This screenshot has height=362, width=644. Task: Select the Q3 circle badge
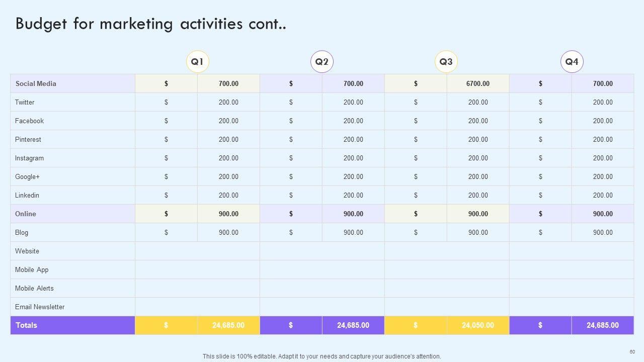pos(446,62)
